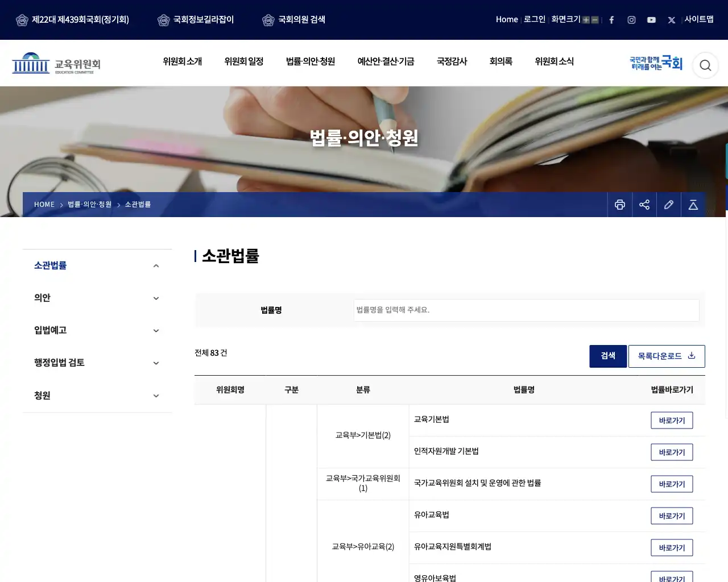Click 바로가기 for 유아교육법

point(672,516)
